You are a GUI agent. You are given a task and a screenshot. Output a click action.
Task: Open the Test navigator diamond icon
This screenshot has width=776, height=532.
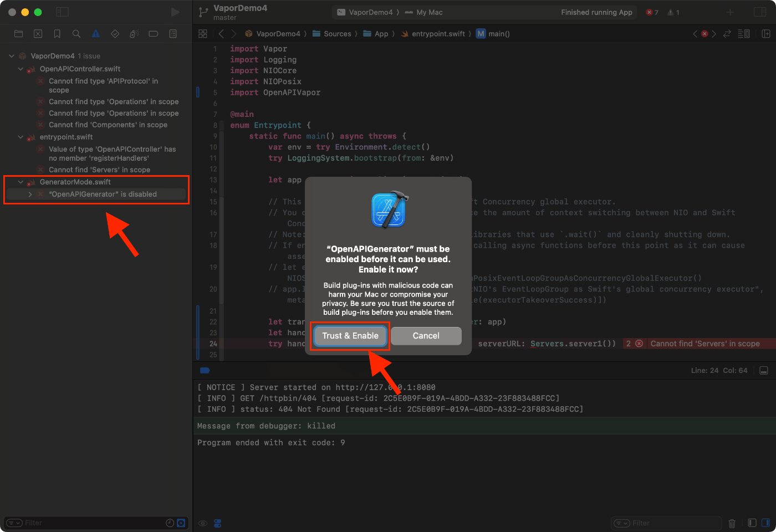point(115,34)
